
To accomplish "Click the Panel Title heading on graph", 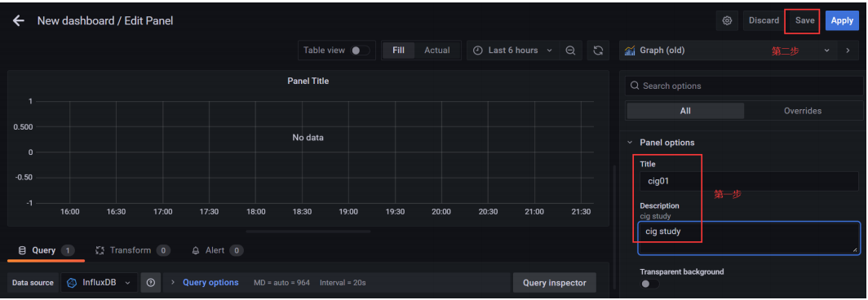I will tap(308, 81).
